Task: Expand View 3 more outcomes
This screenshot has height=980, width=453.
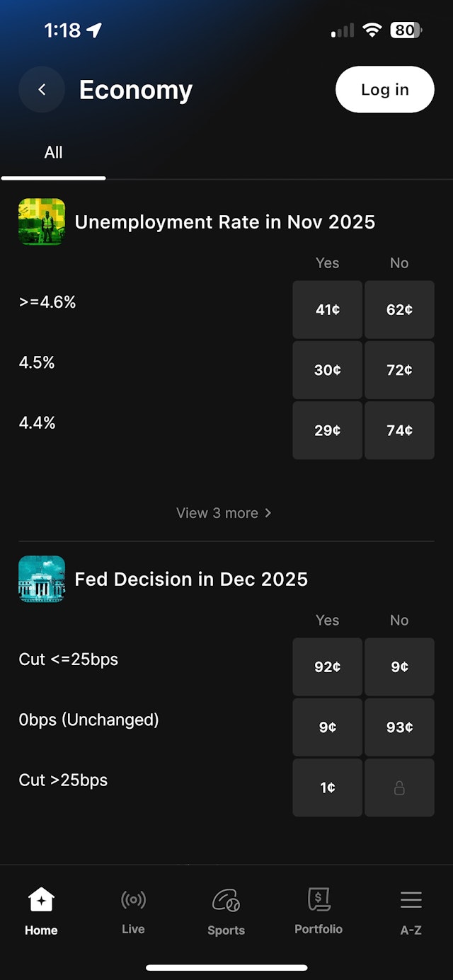Action: (224, 513)
